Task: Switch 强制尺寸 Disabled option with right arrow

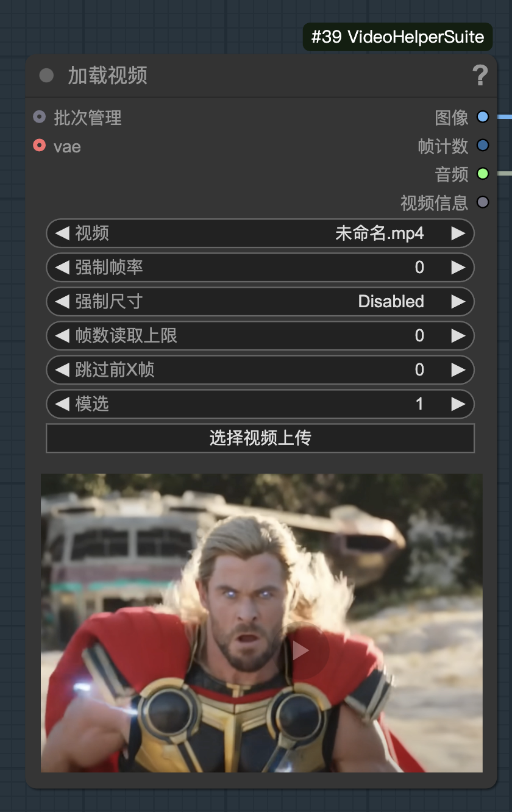Action: click(x=458, y=302)
